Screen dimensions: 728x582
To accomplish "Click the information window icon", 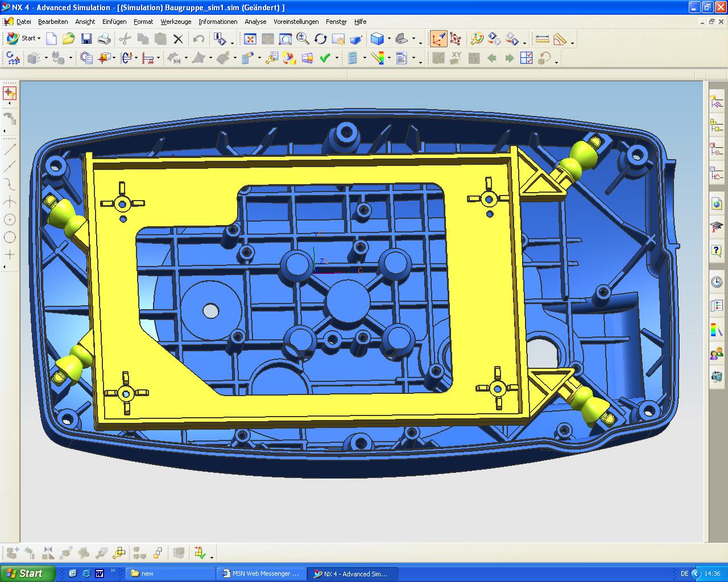I will (220, 39).
